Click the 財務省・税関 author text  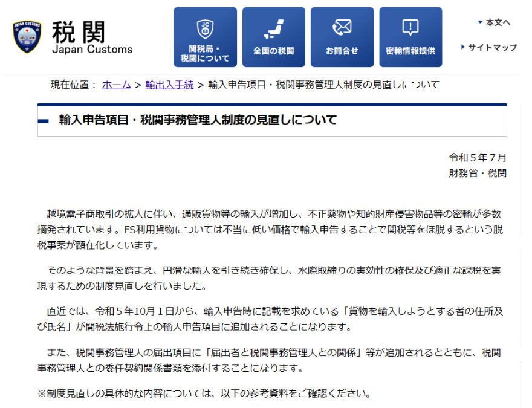[x=477, y=173]
